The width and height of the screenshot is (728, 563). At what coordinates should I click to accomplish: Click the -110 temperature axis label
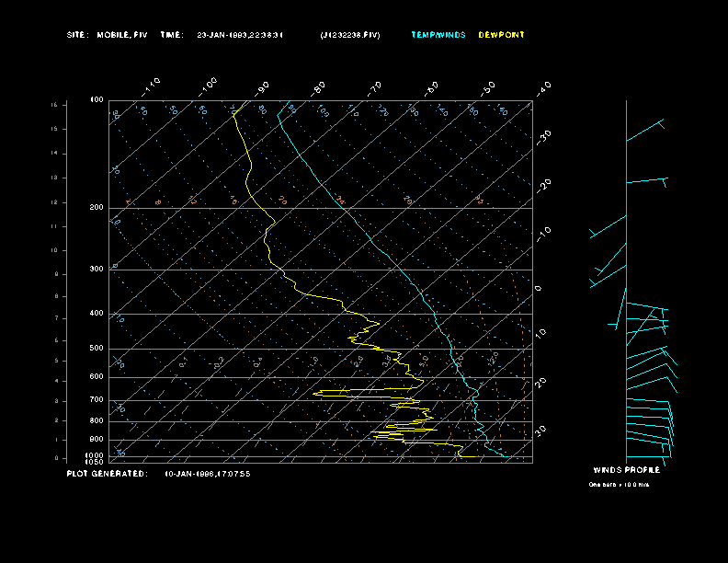point(151,86)
